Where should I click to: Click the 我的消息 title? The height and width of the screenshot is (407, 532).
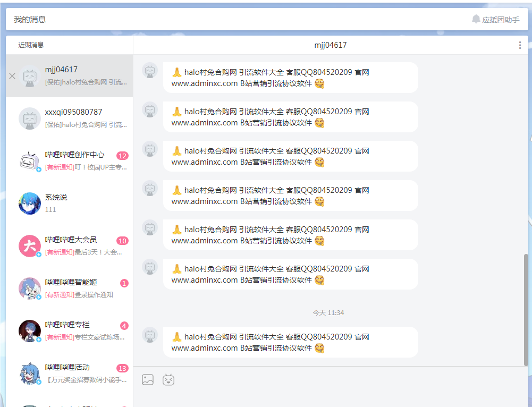point(29,19)
